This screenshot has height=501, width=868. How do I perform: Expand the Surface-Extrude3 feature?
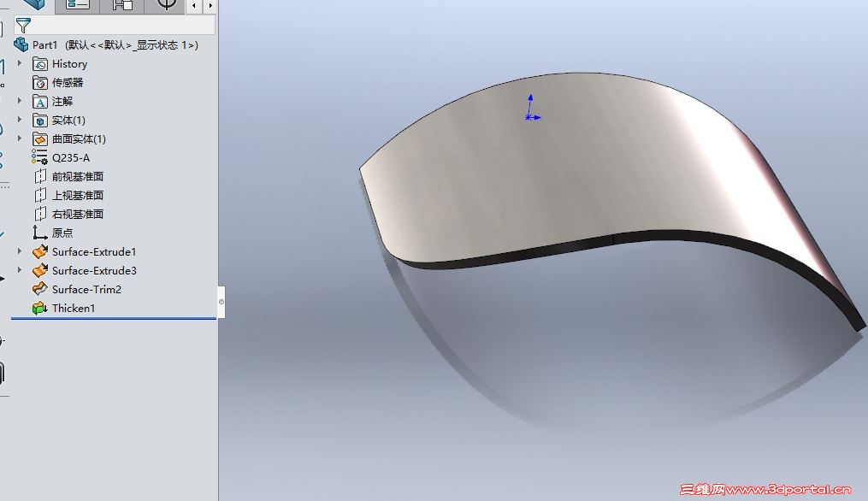(20, 271)
